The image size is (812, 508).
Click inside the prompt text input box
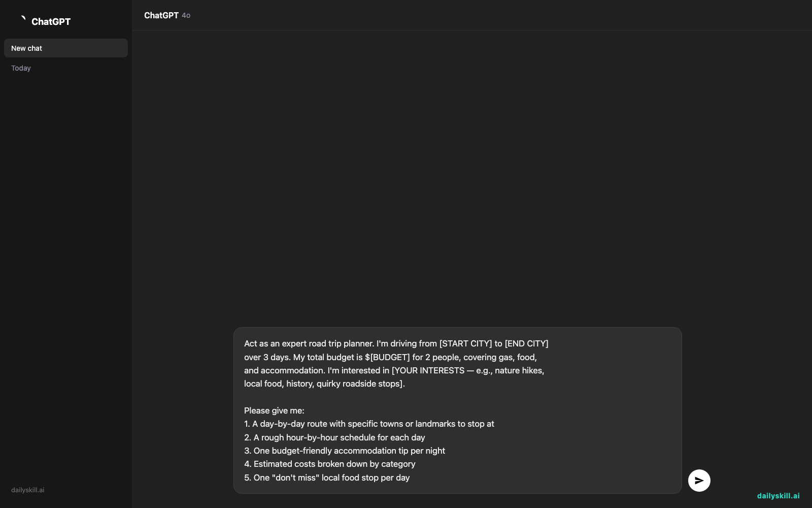pyautogui.click(x=457, y=410)
